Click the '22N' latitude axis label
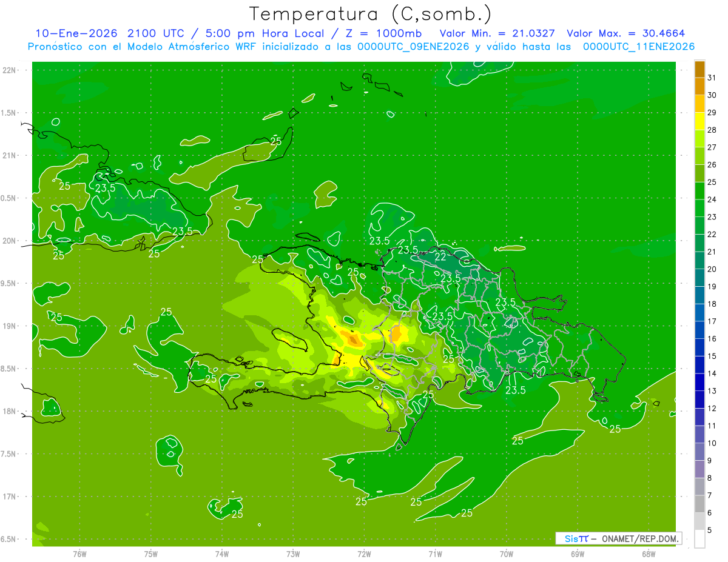This screenshot has height=562, width=728. (9, 70)
